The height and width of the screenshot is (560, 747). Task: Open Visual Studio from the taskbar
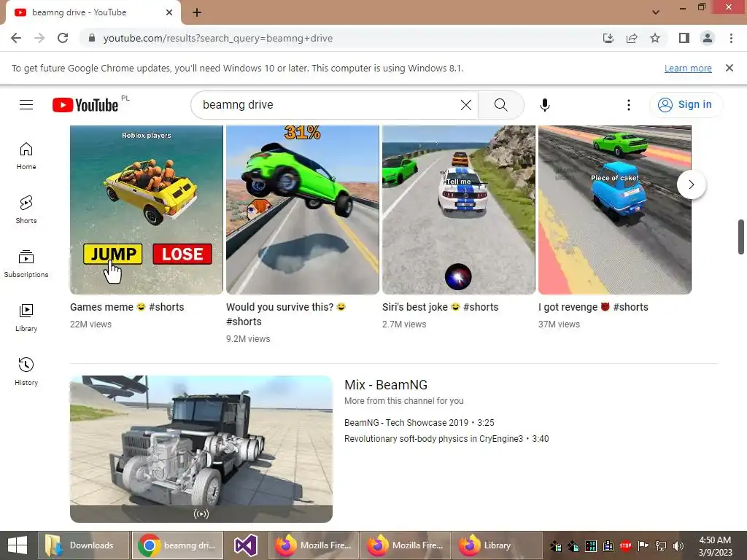[246, 545]
